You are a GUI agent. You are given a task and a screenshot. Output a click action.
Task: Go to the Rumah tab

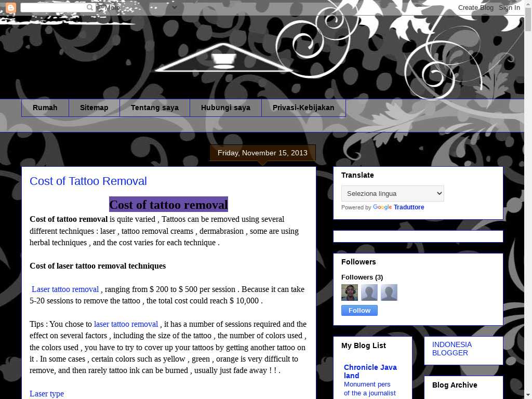coord(45,108)
